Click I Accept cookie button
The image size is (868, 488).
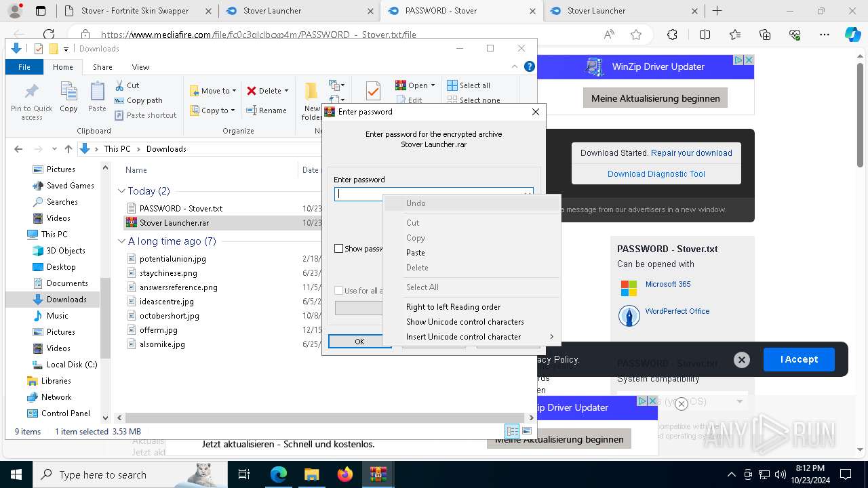799,360
